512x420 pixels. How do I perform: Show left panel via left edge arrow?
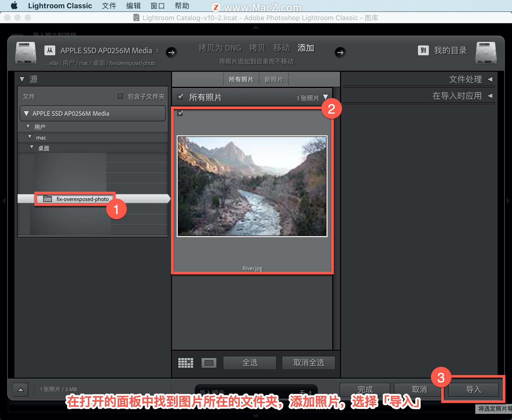point(4,201)
